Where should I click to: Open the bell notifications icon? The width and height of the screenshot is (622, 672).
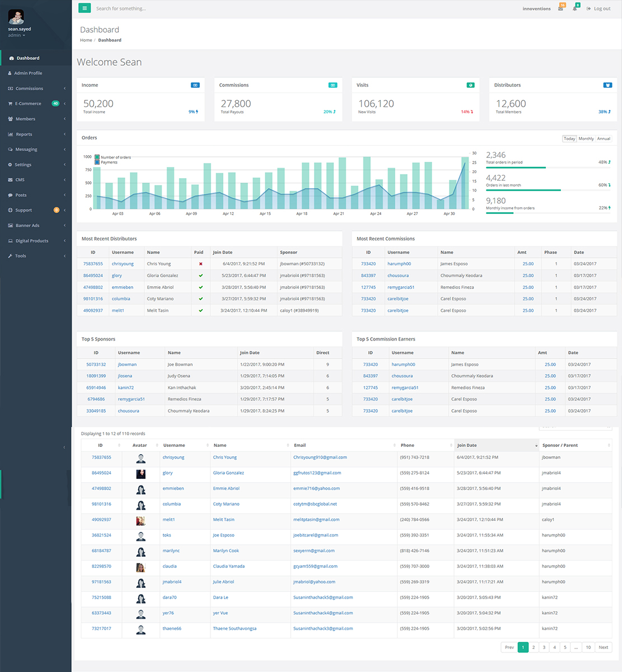575,8
